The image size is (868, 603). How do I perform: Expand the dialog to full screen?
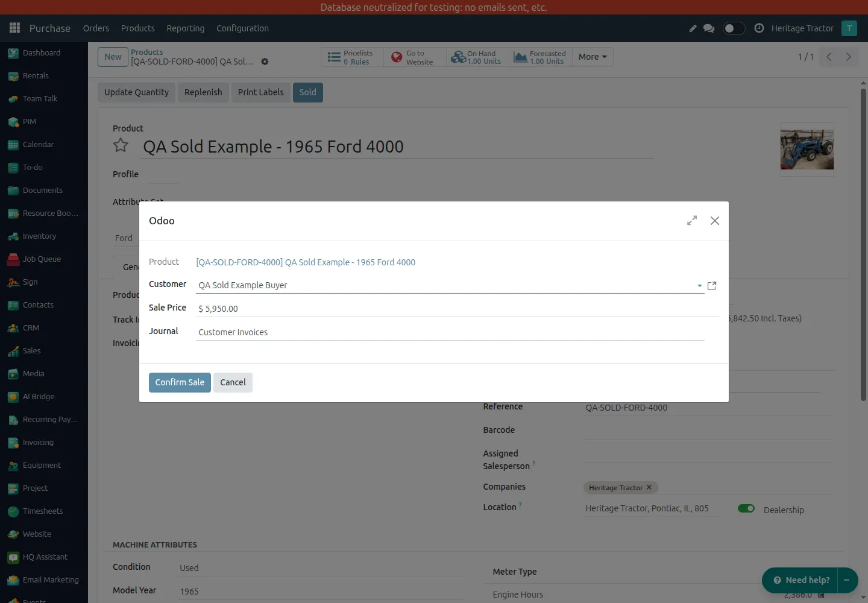coord(692,221)
